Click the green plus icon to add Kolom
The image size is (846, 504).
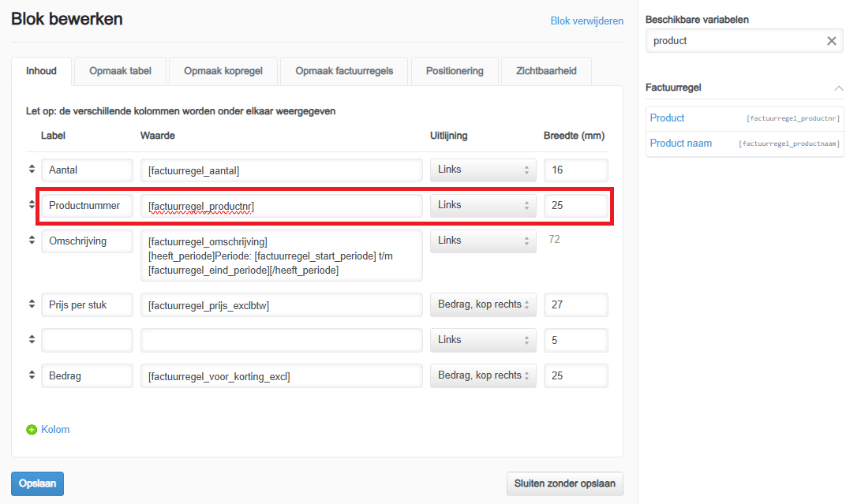pyautogui.click(x=32, y=430)
